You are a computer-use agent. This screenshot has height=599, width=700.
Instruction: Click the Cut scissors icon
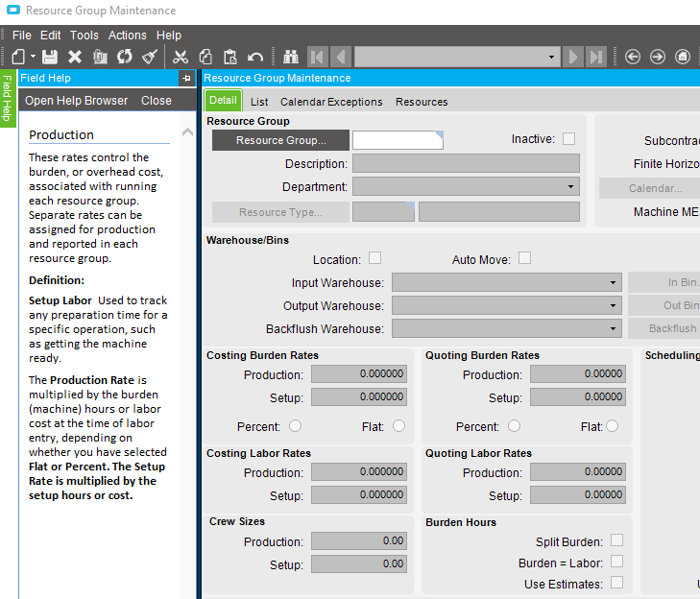pos(181,57)
